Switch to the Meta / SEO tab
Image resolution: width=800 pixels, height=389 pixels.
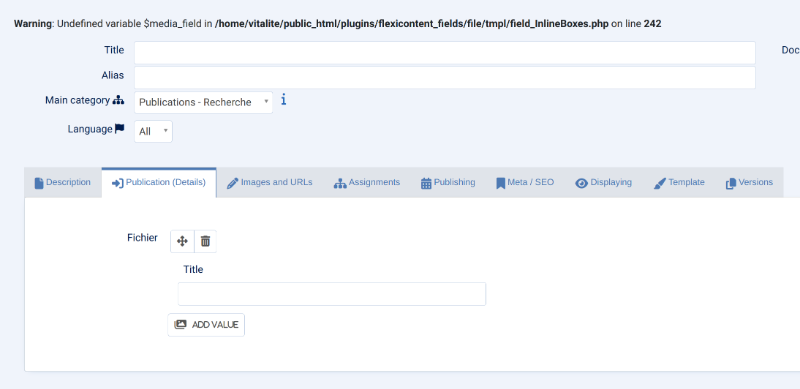[525, 182]
